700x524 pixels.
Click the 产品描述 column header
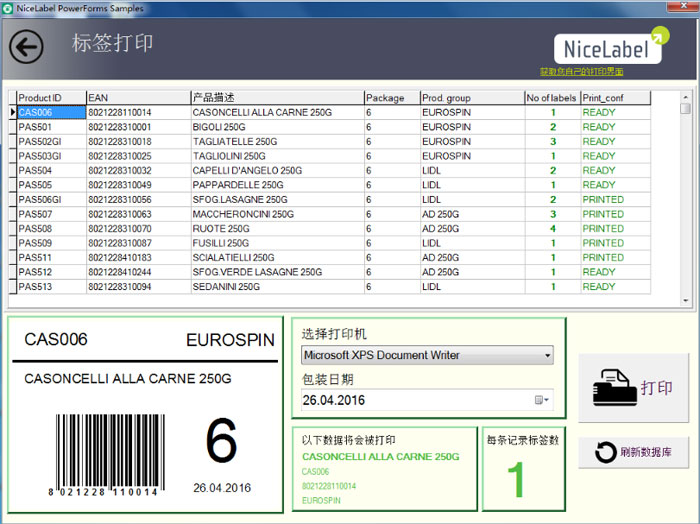coord(278,98)
